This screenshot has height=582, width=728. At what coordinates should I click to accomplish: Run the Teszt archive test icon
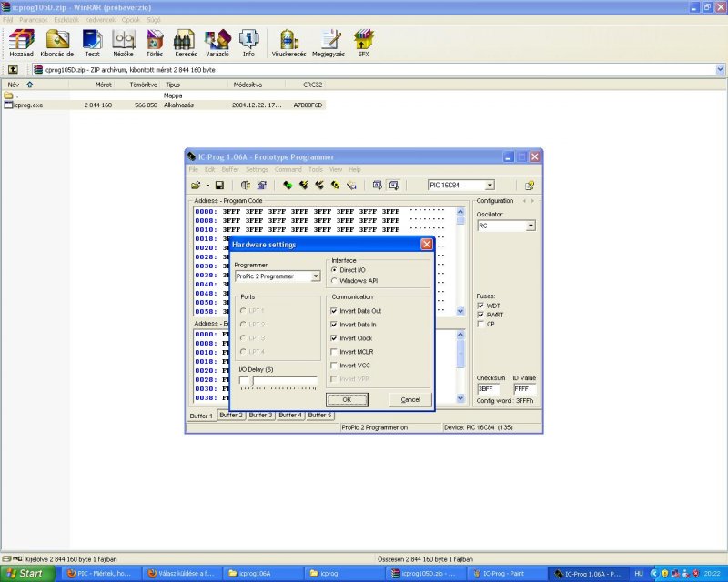coord(92,43)
